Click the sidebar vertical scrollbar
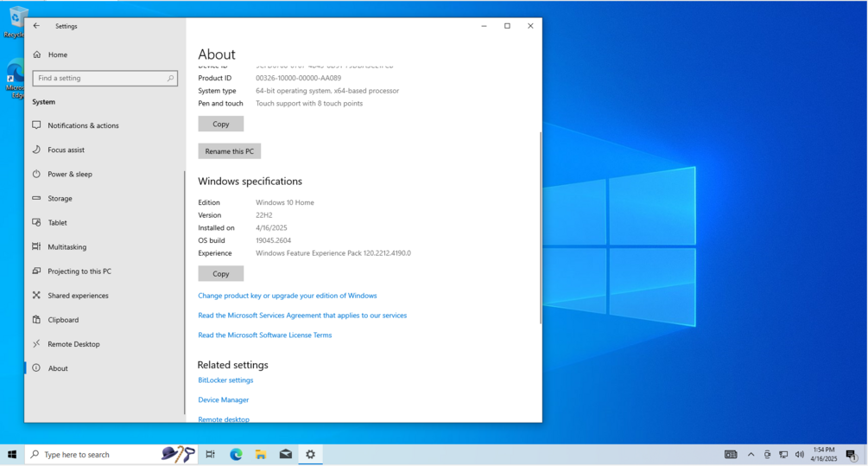Image resolution: width=868 pixels, height=466 pixels. [184, 292]
